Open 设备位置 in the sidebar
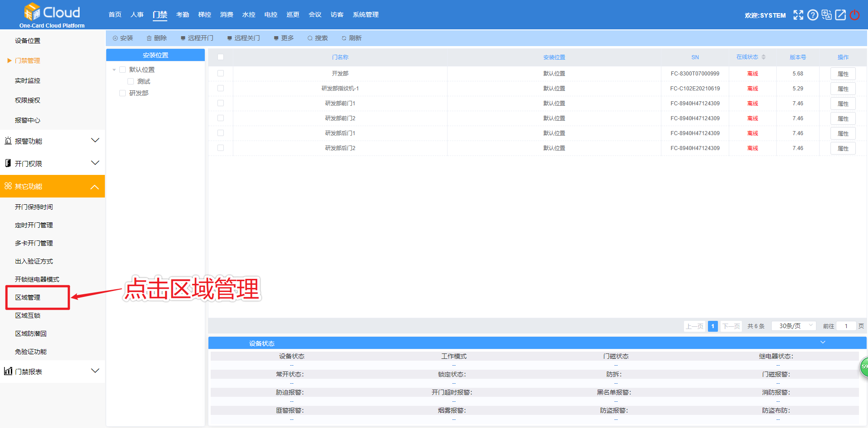 click(28, 41)
